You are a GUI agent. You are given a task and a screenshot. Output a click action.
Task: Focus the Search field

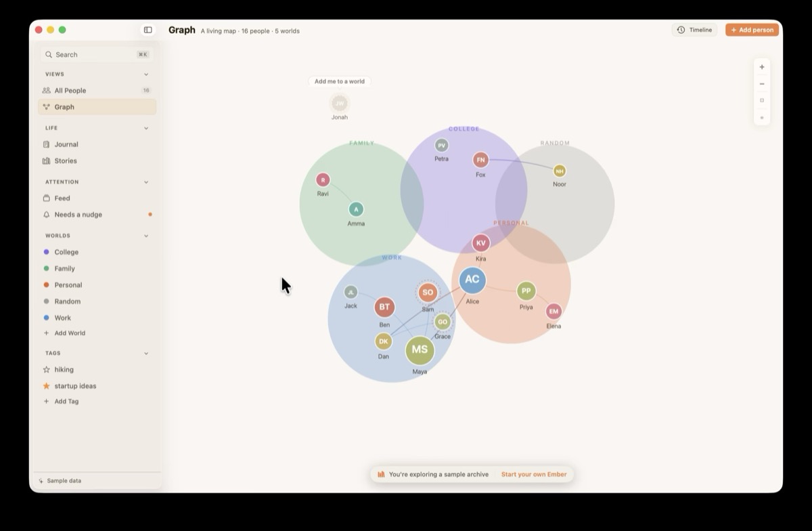(x=97, y=54)
